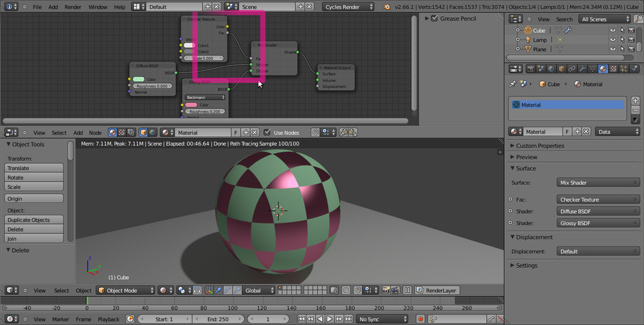644x325 pixels.
Task: Click the add material slot plus button
Action: pos(636,101)
